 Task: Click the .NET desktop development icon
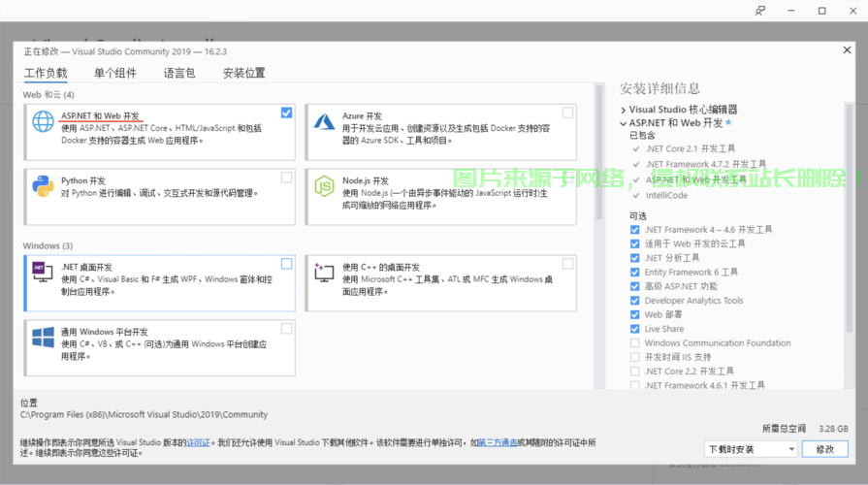click(43, 272)
